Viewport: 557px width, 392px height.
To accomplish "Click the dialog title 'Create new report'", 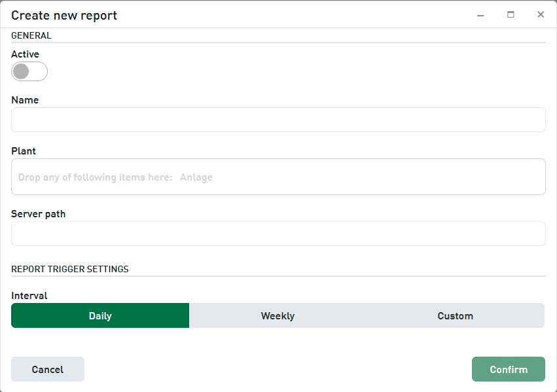I will click(x=64, y=15).
